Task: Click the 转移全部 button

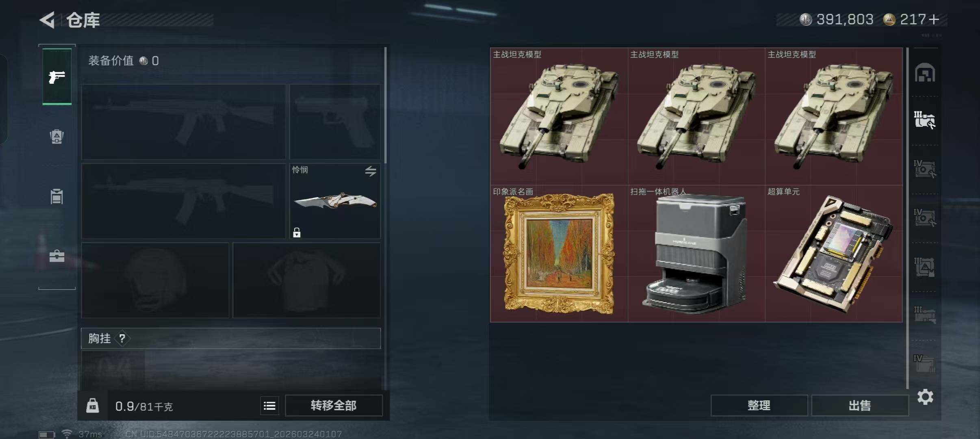Action: tap(334, 405)
